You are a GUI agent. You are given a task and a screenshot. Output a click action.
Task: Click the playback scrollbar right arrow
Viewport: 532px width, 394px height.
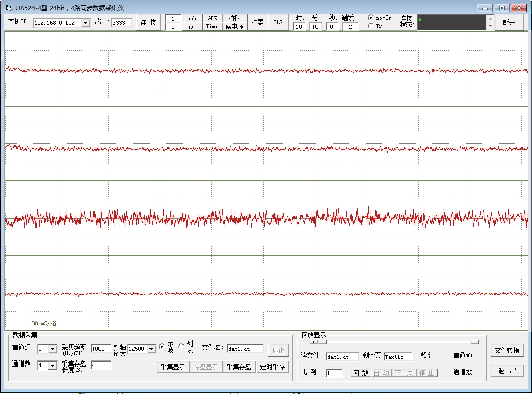click(475, 342)
